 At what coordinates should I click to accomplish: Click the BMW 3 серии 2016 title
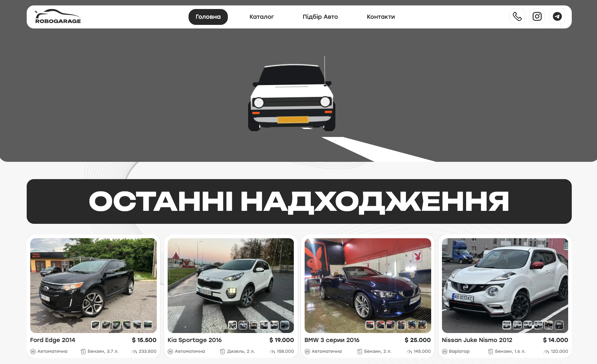(x=332, y=340)
